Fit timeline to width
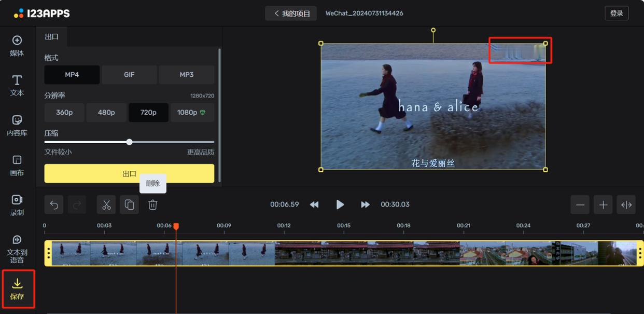The image size is (644, 314). [626, 205]
